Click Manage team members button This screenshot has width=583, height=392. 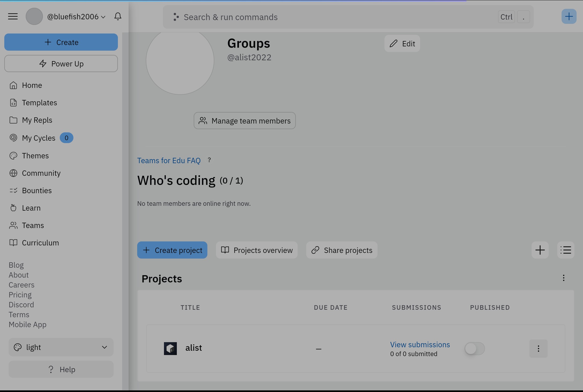point(245,121)
